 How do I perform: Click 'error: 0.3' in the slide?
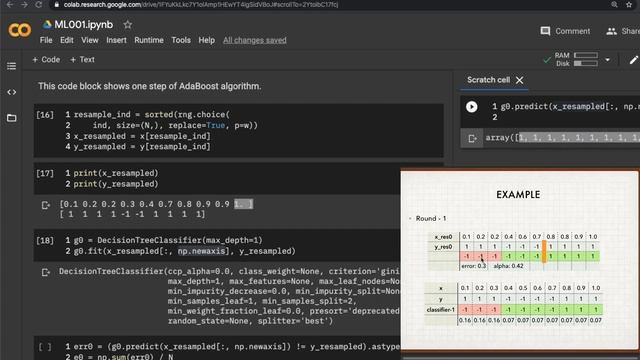473,266
